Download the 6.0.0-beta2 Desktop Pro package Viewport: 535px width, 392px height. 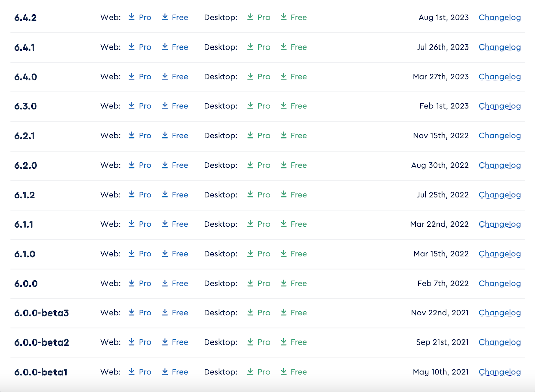coord(258,342)
